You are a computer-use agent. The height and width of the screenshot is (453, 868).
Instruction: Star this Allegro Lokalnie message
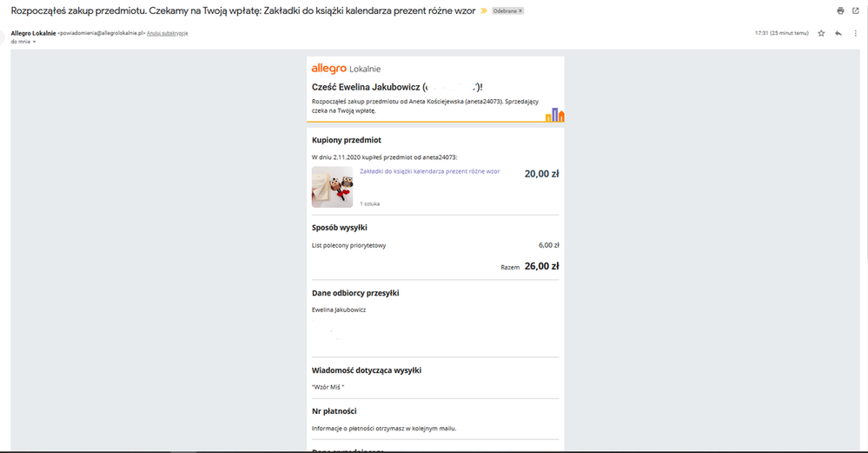point(821,33)
